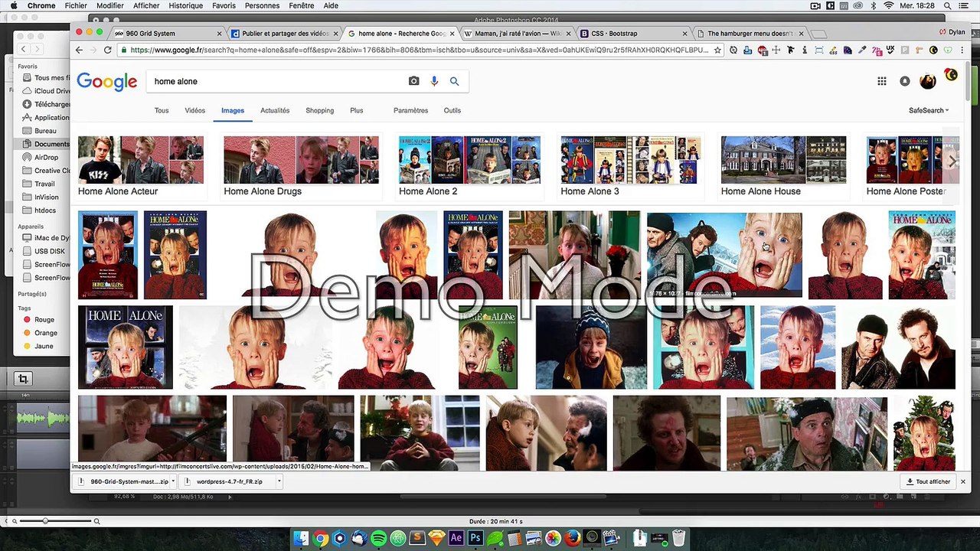Open the Chrome Fichier menu
Image resolution: width=980 pixels, height=551 pixels.
coord(76,5)
